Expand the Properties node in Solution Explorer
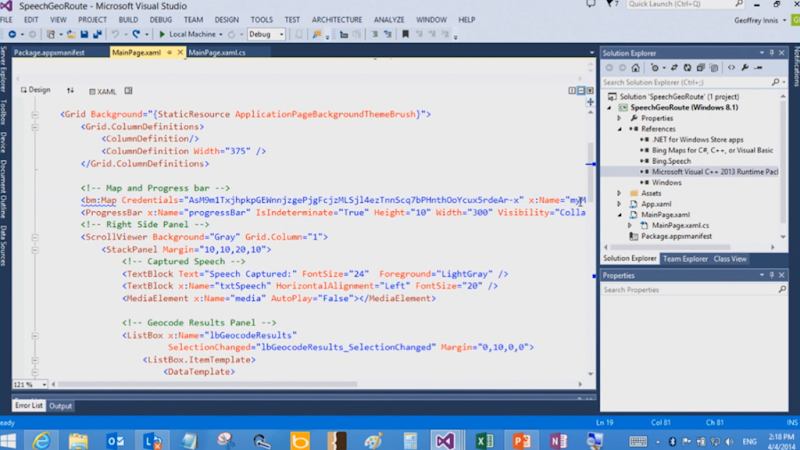 point(619,118)
